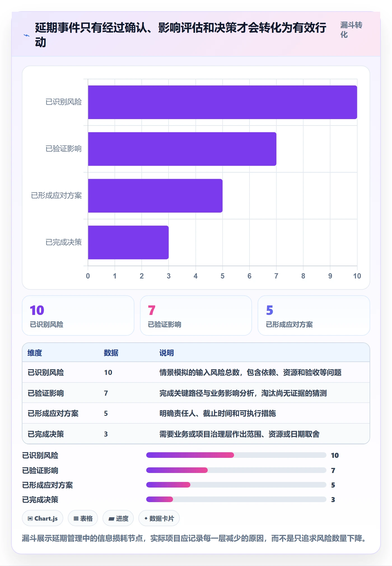Click the 已完成决策 progress bar
The width and height of the screenshot is (392, 566).
tap(236, 499)
